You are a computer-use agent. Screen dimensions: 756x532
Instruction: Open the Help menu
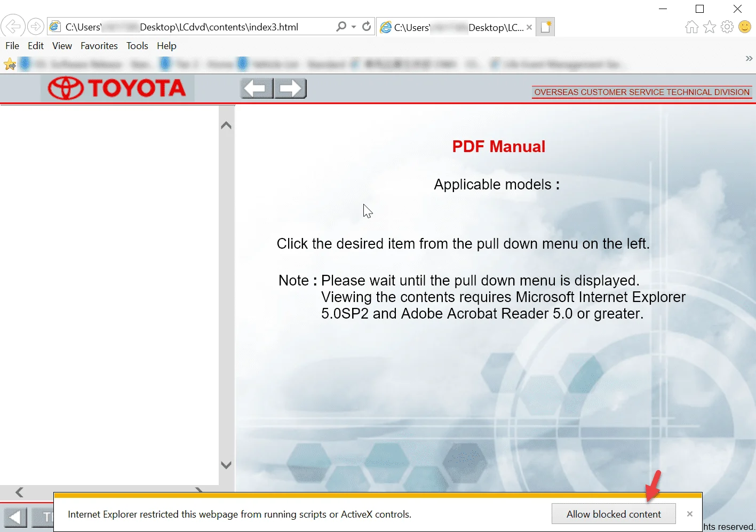pyautogui.click(x=166, y=46)
